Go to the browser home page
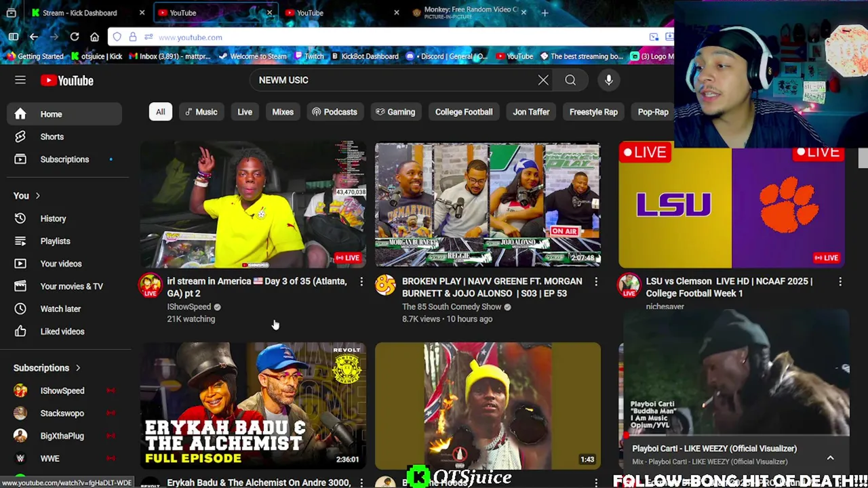868x488 pixels. click(94, 37)
